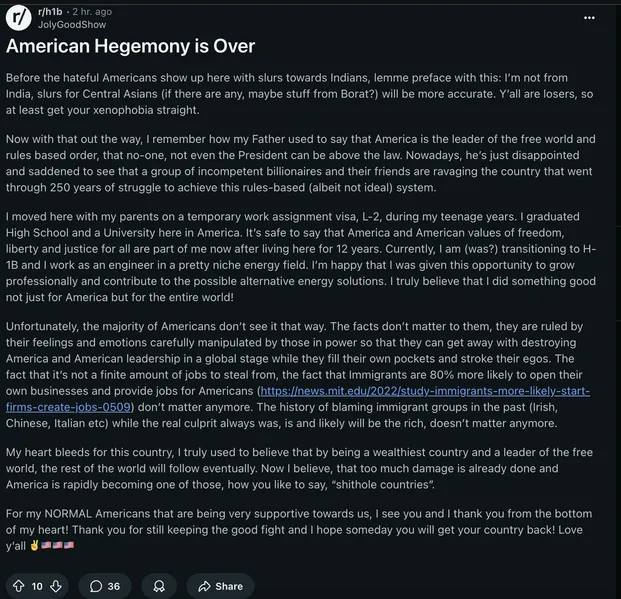Viewport: 621px width, 599px height.
Task: Click the paragraph about NORMAL Americans
Action: [x=300, y=529]
